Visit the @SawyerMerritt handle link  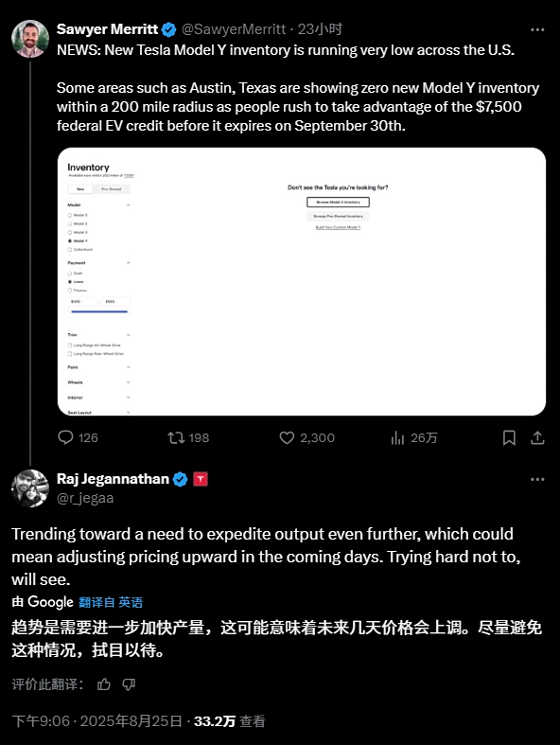click(x=234, y=29)
